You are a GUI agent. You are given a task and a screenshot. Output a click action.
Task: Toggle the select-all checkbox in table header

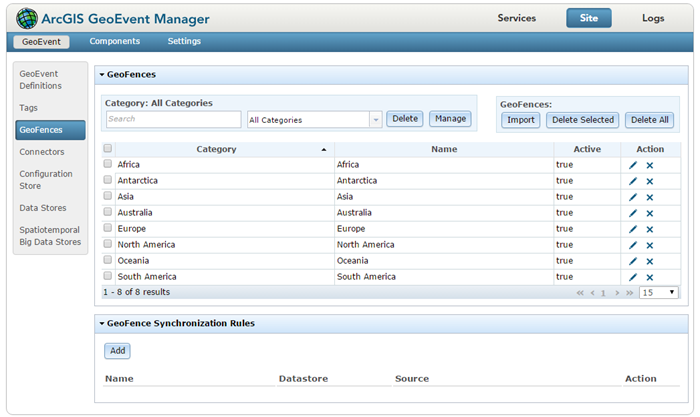click(x=108, y=149)
